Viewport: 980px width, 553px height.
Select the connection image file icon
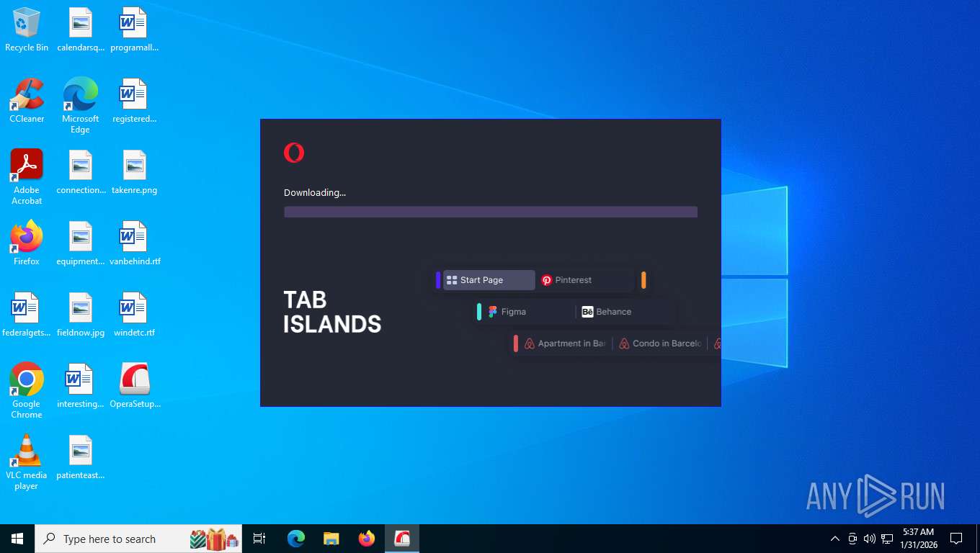point(81,172)
